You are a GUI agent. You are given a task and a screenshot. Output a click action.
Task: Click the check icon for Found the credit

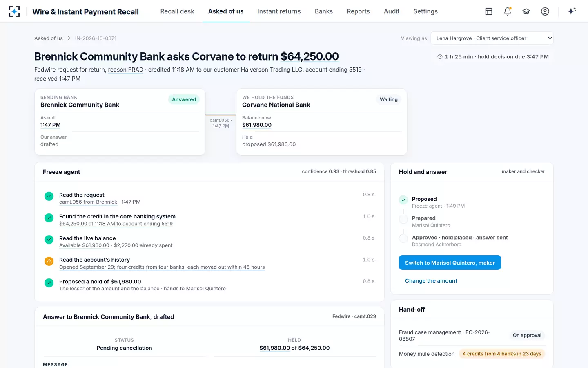click(x=49, y=218)
